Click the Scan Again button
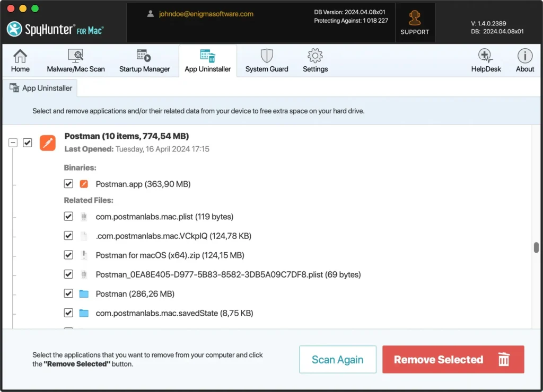Screen dimensions: 543x392 pos(338,359)
